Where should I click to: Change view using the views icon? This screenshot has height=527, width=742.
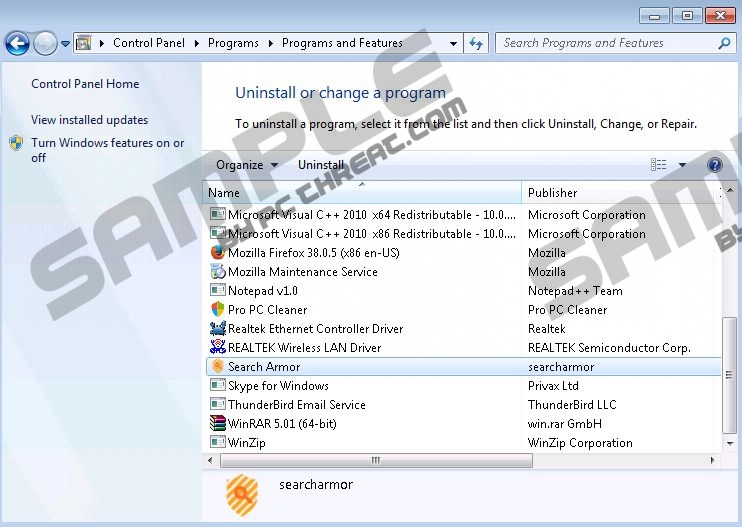click(659, 165)
